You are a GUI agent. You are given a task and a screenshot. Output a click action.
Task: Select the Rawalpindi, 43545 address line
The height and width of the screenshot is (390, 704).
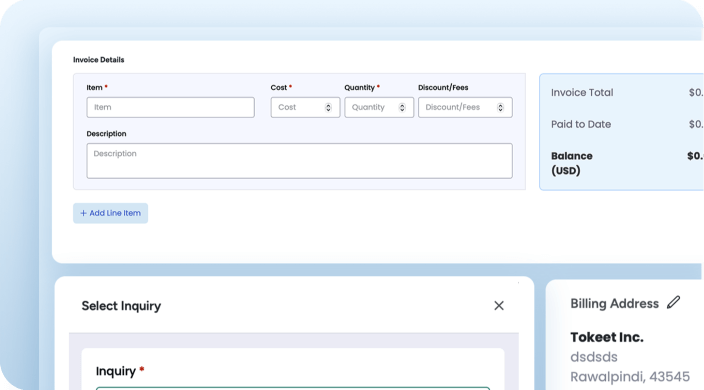[630, 377]
